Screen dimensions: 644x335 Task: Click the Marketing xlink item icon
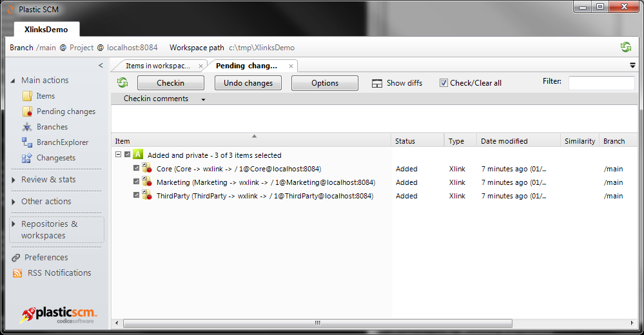point(147,182)
